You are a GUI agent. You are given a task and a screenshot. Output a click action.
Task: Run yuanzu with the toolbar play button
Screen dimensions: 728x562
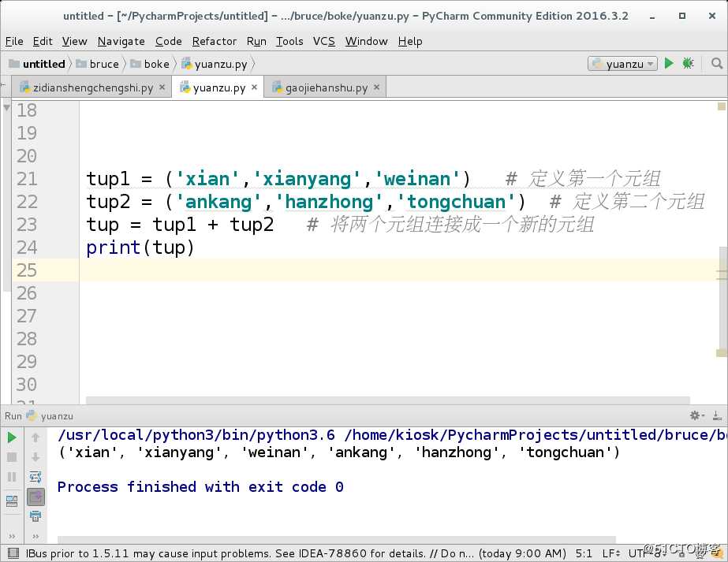(x=669, y=63)
